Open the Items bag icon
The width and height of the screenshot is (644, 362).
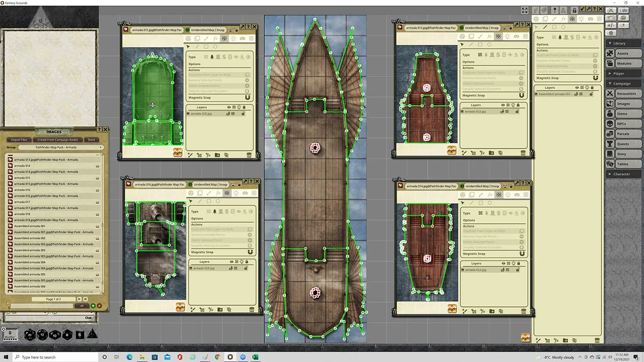click(x=610, y=114)
